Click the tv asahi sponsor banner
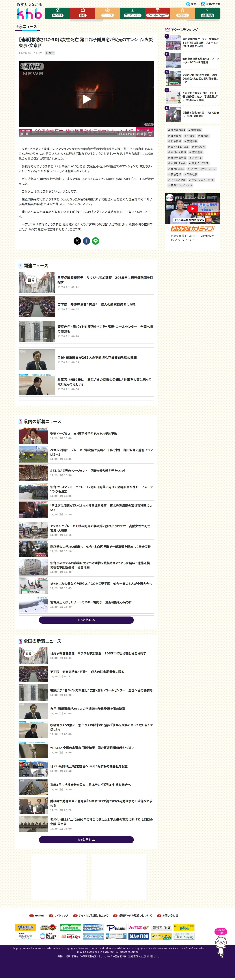The height and width of the screenshot is (980, 235). coord(139,927)
